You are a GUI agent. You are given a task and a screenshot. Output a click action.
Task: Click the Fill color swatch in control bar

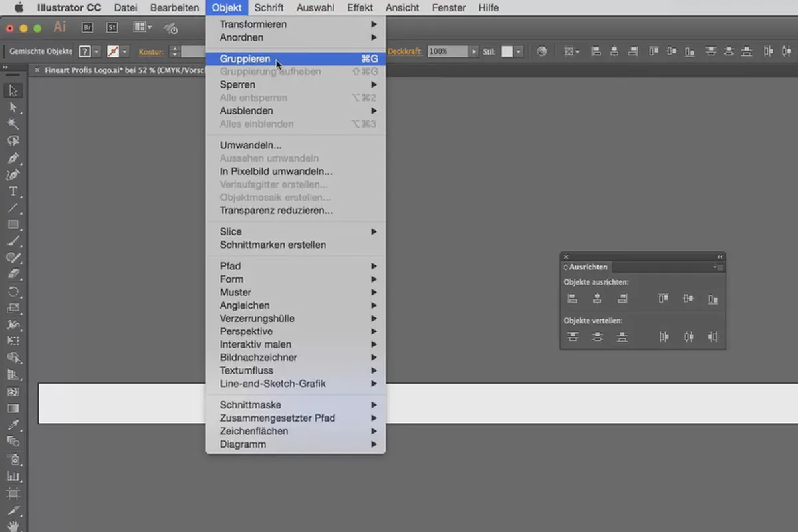pos(85,51)
